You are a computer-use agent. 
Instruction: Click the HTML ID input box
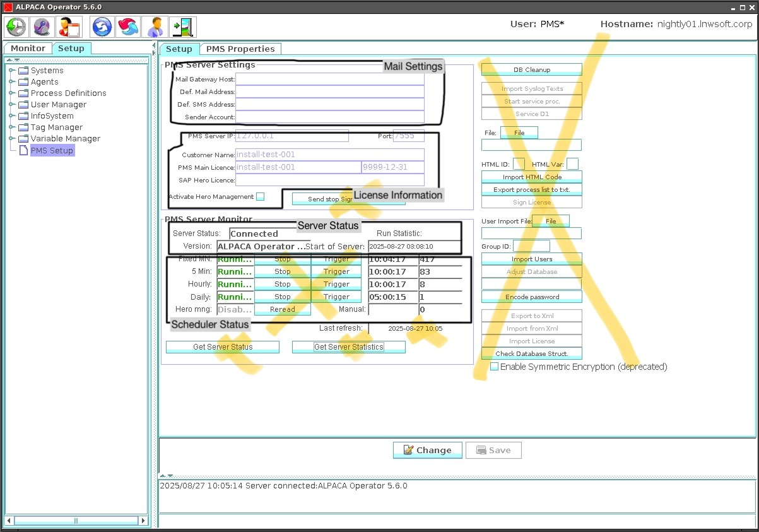pyautogui.click(x=519, y=164)
